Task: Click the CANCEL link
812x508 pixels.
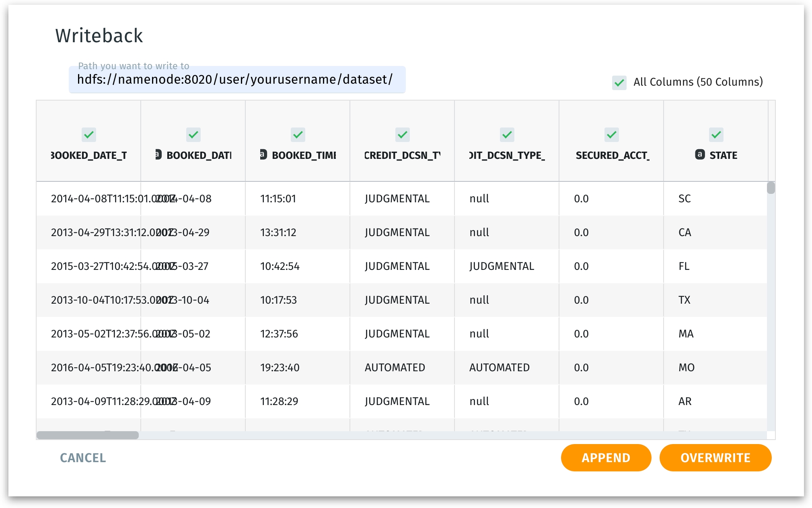Action: click(83, 458)
